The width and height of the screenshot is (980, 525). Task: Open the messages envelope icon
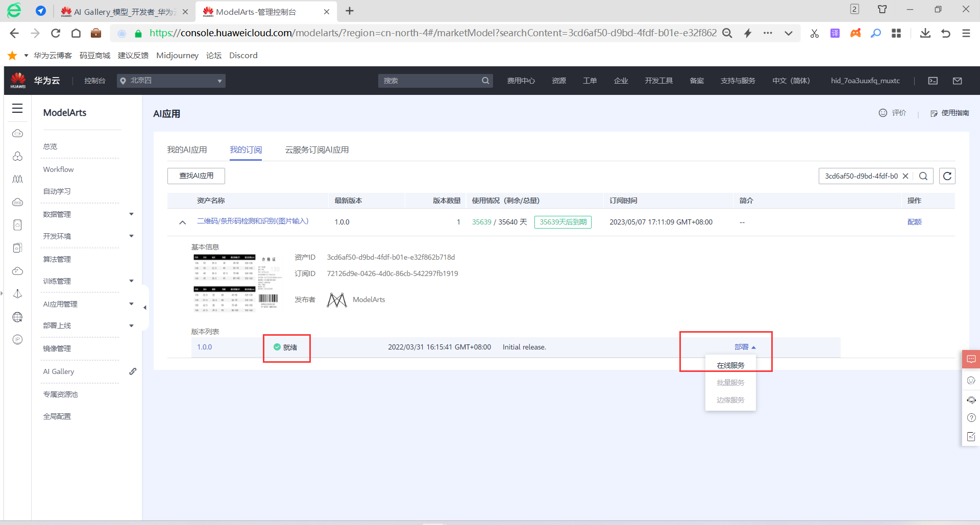coord(958,81)
